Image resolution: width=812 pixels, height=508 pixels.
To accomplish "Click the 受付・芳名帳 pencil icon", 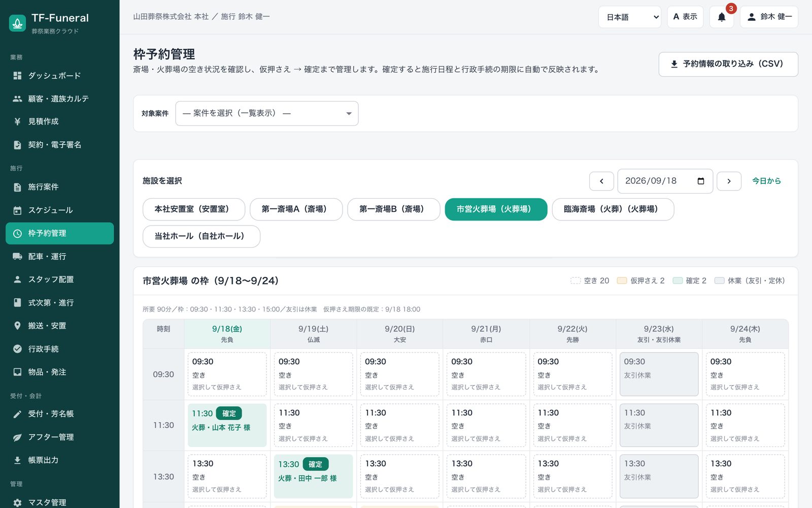I will point(17,414).
